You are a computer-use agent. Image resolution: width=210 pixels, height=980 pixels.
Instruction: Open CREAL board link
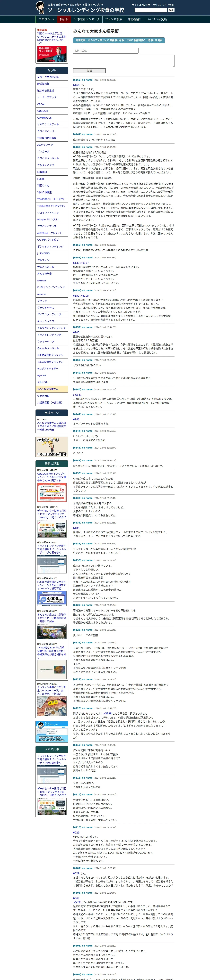pos(52,104)
